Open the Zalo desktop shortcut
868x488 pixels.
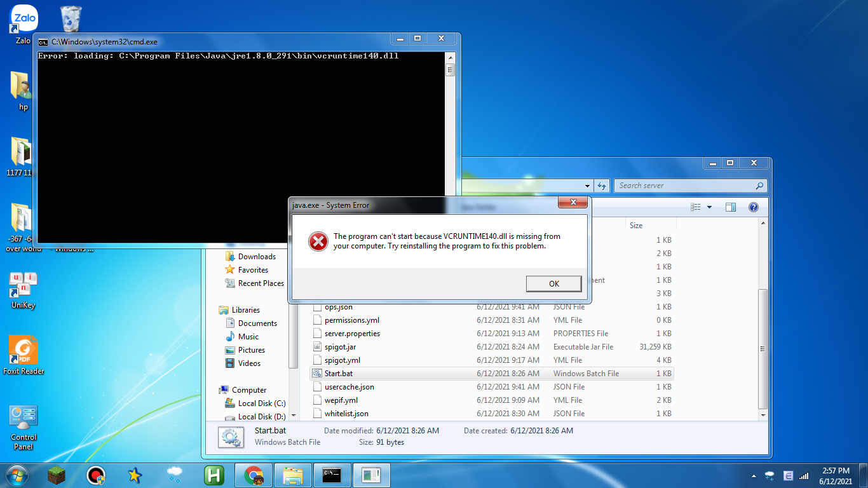tap(24, 24)
